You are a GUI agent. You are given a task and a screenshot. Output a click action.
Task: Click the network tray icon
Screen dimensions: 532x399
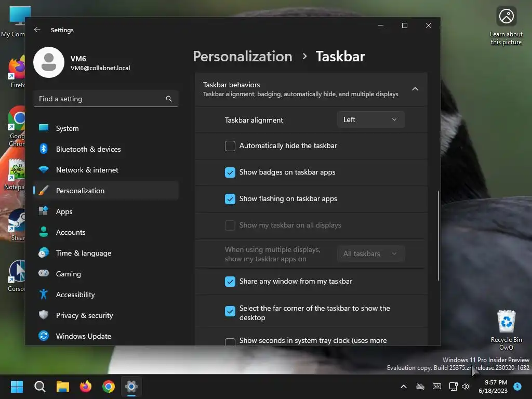click(453, 387)
